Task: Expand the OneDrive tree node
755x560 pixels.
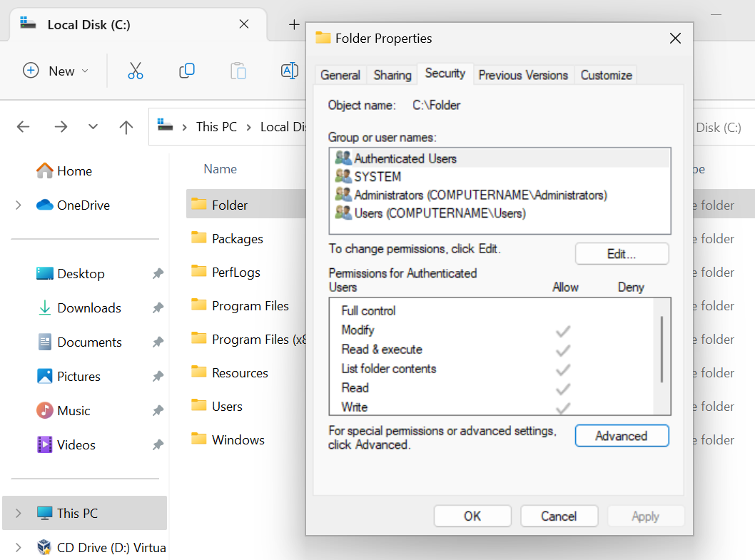Action: coord(19,205)
